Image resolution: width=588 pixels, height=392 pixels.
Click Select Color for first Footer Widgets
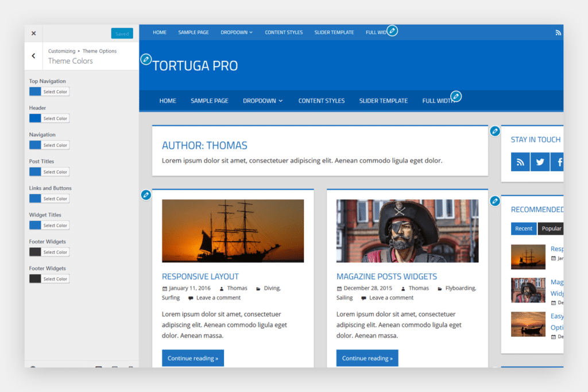[55, 252]
